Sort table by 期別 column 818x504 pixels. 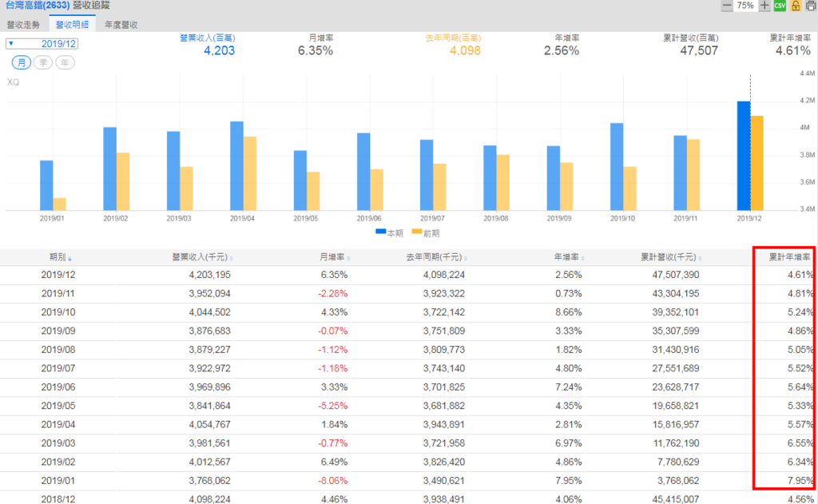pyautogui.click(x=61, y=257)
